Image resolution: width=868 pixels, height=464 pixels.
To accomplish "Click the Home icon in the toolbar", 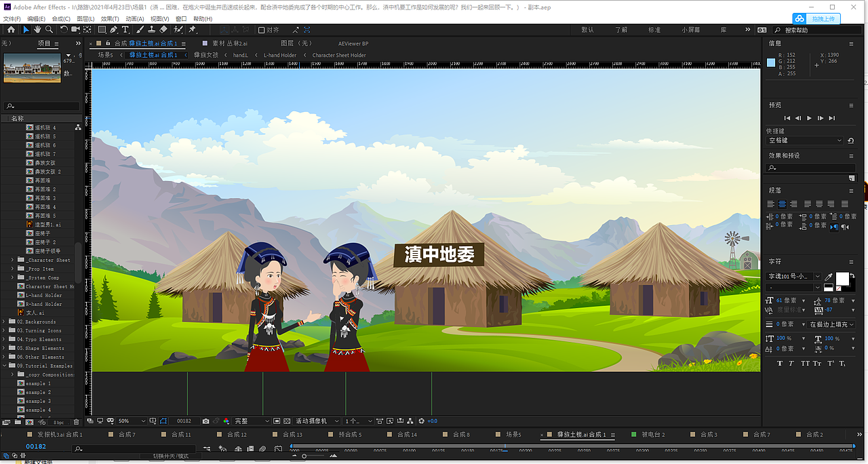I will tap(11, 30).
